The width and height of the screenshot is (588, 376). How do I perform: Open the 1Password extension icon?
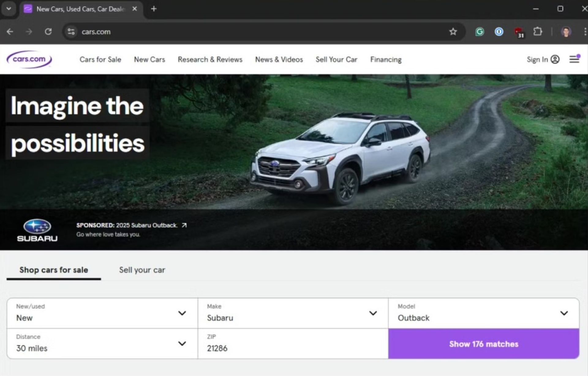(x=499, y=32)
